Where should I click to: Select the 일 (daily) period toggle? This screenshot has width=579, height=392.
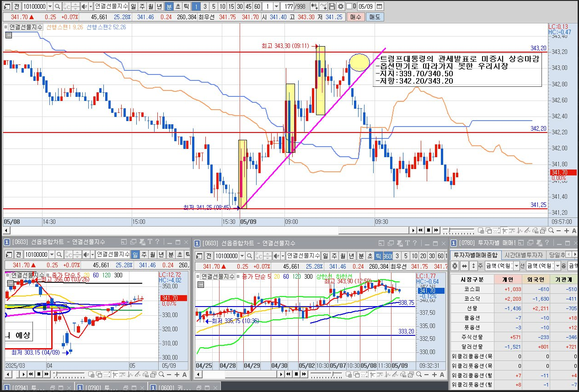133,6
